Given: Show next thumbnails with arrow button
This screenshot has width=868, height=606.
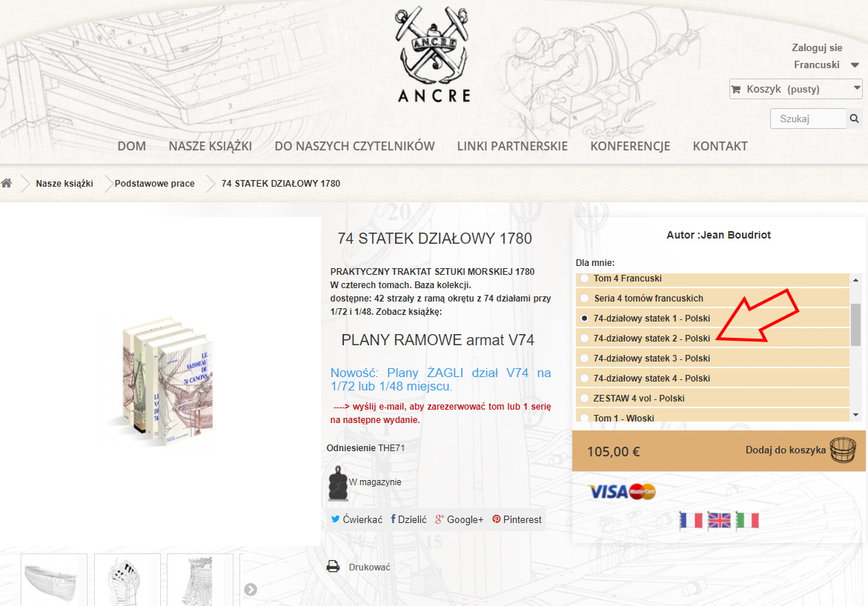Looking at the screenshot, I should (x=251, y=590).
